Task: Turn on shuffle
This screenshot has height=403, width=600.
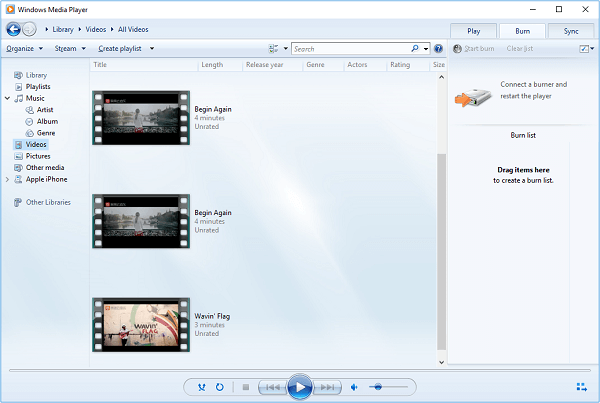Action: click(x=202, y=387)
